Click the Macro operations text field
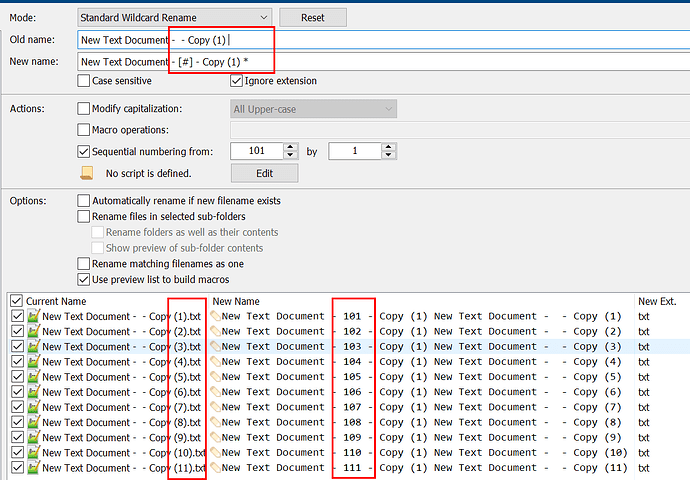This screenshot has height=480, width=690. click(x=460, y=130)
